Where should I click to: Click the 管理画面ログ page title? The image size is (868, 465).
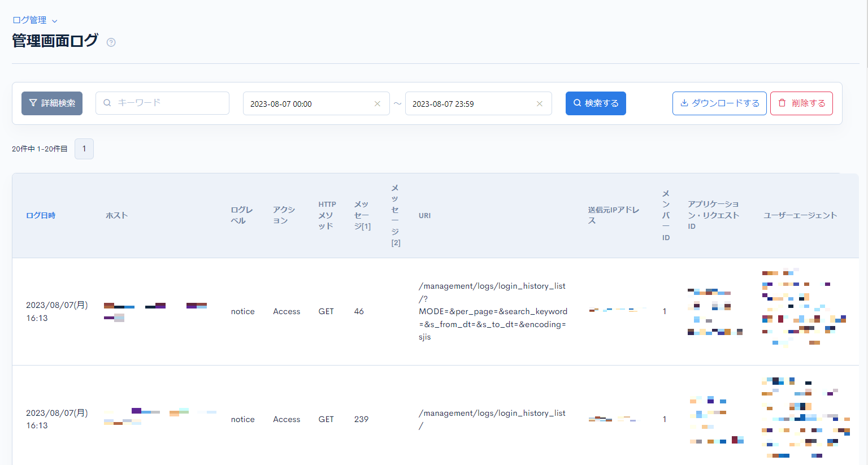[55, 41]
